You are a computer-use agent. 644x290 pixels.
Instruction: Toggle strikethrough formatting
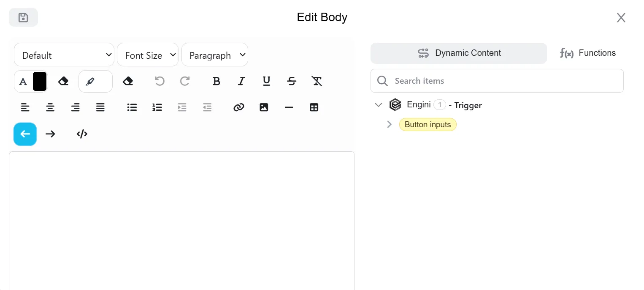[x=292, y=81]
